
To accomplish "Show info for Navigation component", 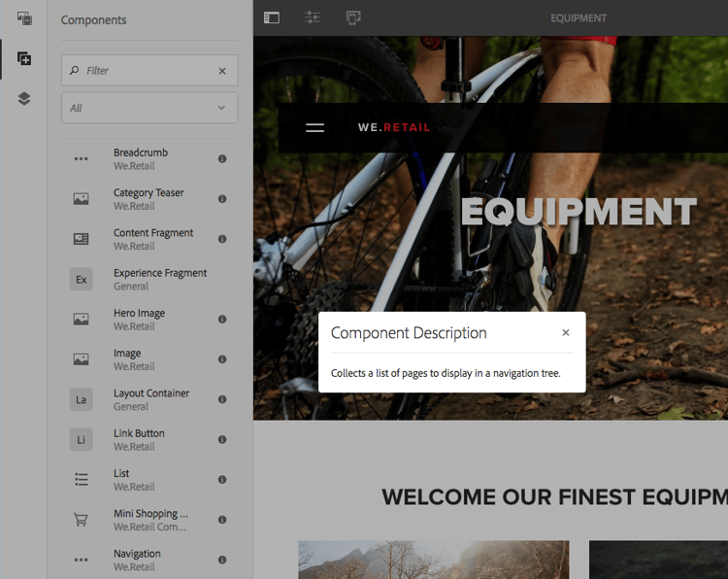I will click(x=222, y=560).
